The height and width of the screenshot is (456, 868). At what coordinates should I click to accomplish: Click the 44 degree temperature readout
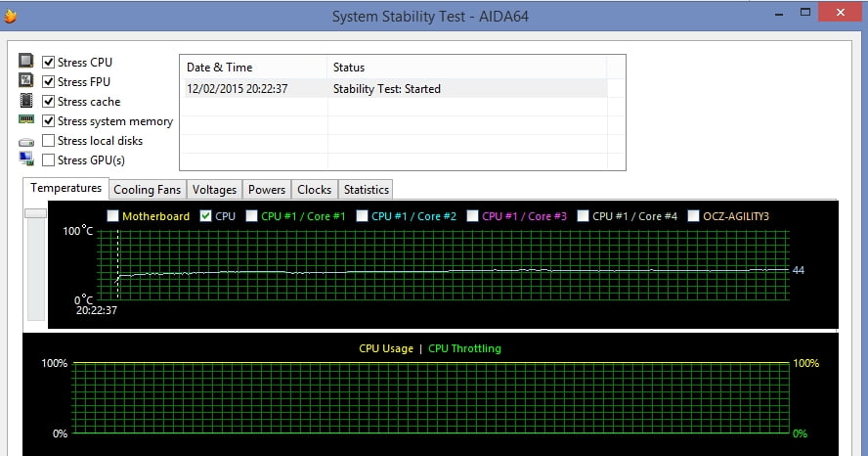(799, 270)
